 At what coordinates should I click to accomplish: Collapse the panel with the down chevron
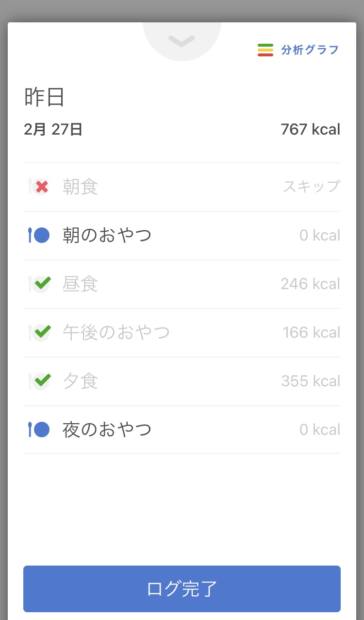[182, 42]
